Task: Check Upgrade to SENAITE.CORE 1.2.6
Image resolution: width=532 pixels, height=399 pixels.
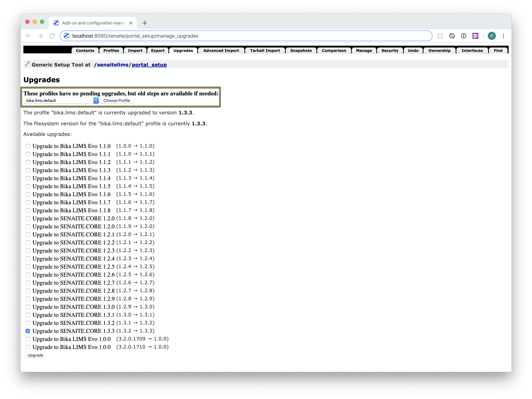Action: click(28, 275)
